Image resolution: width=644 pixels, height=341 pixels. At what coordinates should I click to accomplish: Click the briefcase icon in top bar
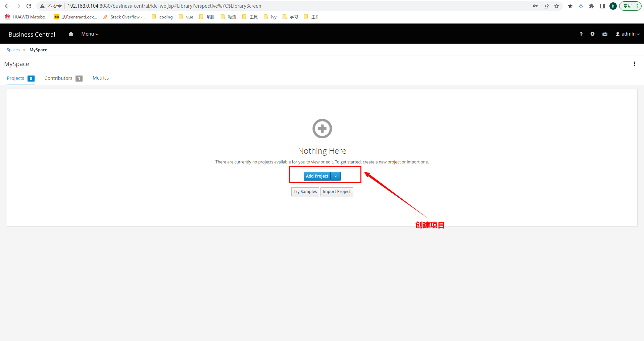click(x=605, y=34)
